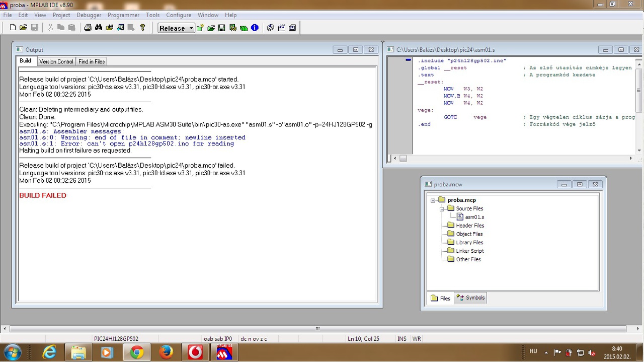Click the horizontal scrollbar of the asm01.s editor
644x362 pixels.
513,158
